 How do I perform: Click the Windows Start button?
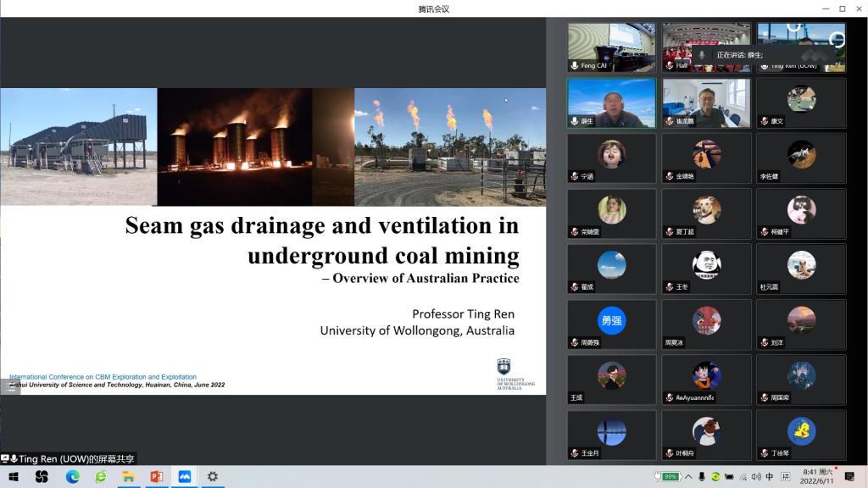tap(14, 477)
